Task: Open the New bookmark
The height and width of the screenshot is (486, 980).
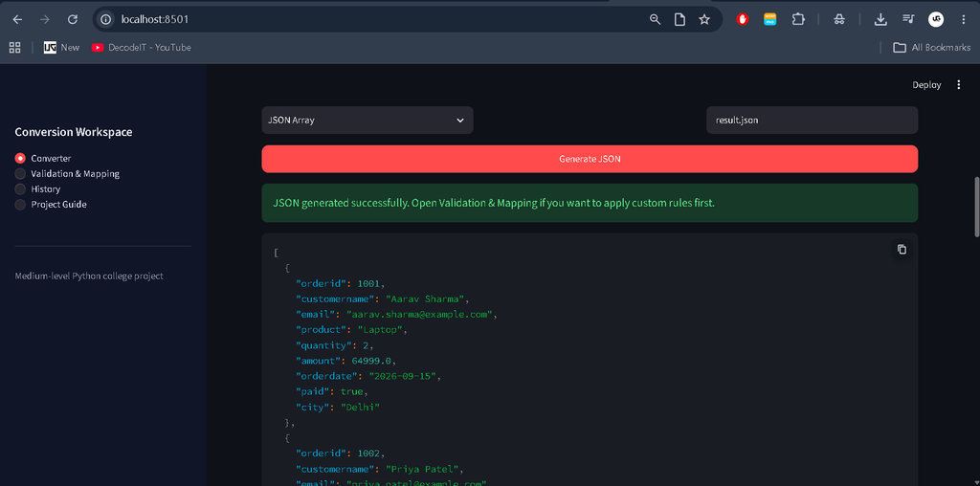Action: tap(62, 48)
